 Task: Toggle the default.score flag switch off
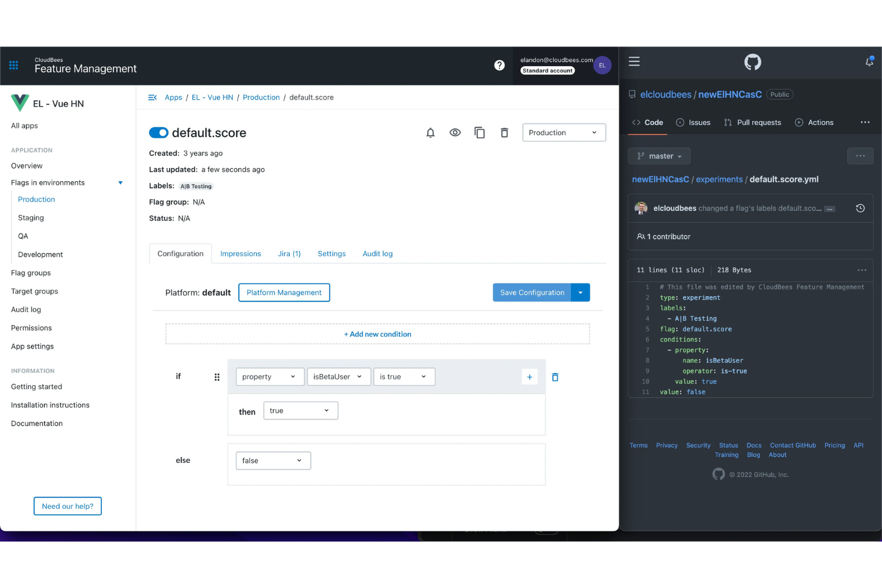tap(159, 132)
